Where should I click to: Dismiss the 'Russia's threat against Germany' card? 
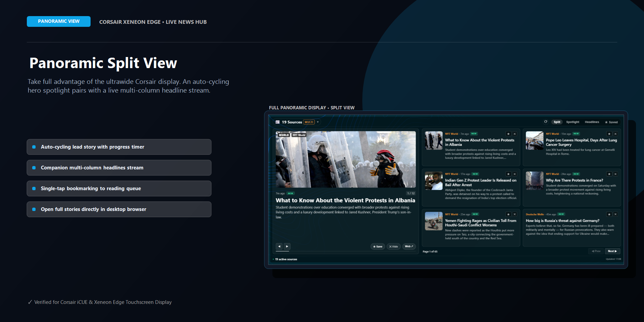[615, 214]
